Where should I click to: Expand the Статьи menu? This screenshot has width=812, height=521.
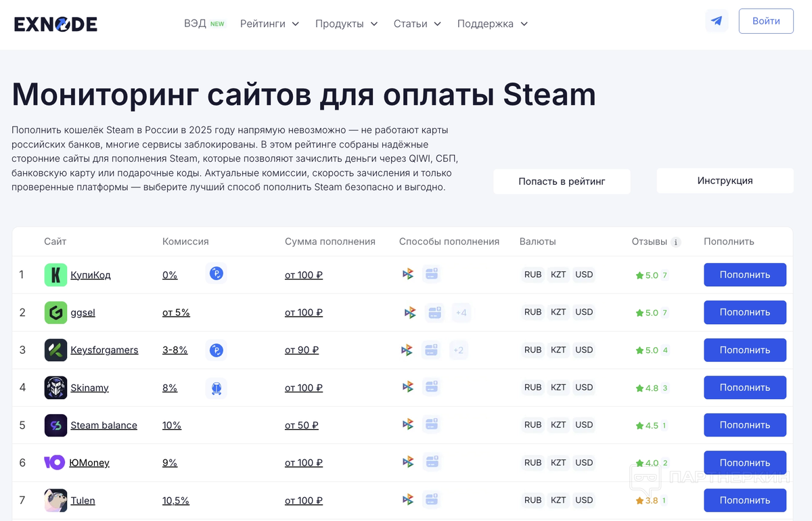[x=417, y=24]
